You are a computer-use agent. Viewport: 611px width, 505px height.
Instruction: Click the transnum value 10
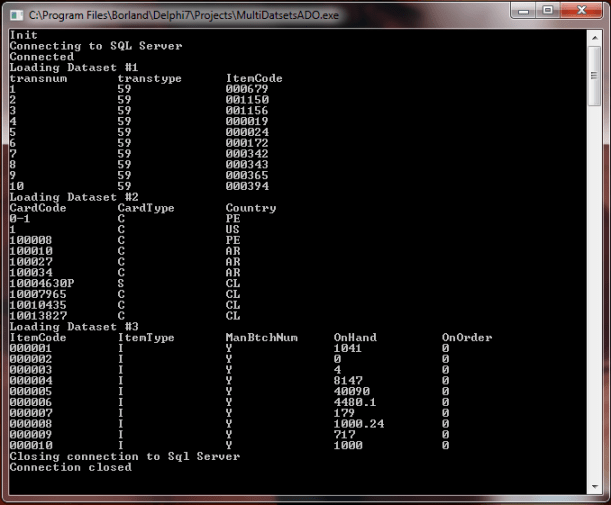click(x=16, y=186)
